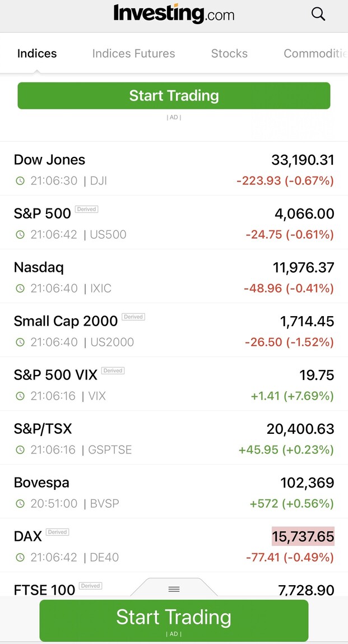Open the Nasdaq index link
The width and height of the screenshot is (348, 644).
39,267
